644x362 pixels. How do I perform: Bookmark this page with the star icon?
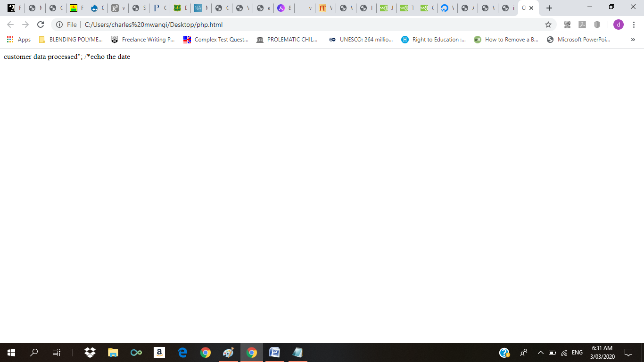coord(548,25)
